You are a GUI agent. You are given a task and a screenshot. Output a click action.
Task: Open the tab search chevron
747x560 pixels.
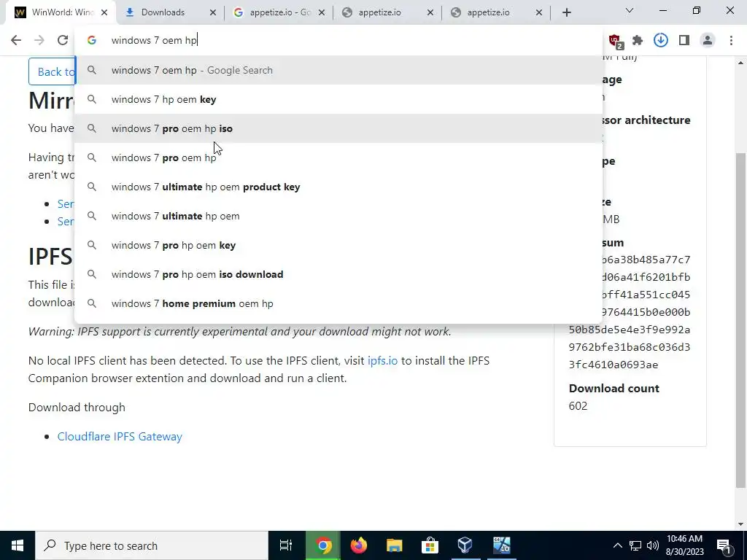click(630, 10)
